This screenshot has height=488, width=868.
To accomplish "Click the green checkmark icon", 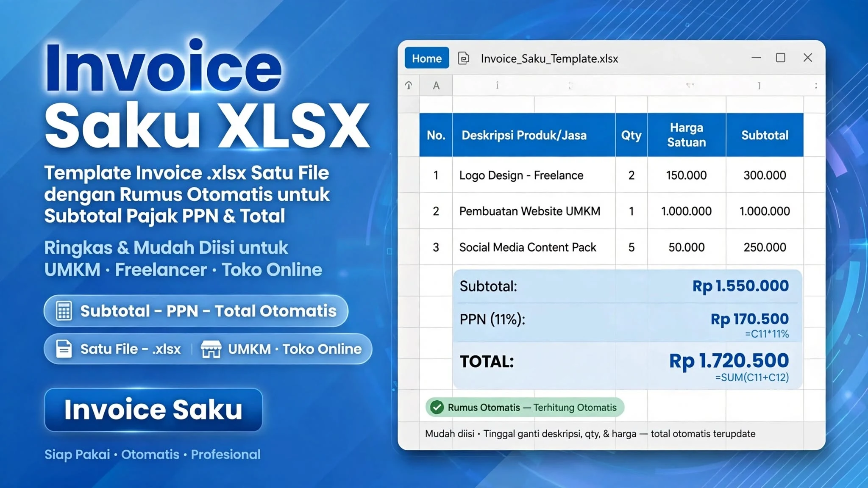I will pos(437,408).
